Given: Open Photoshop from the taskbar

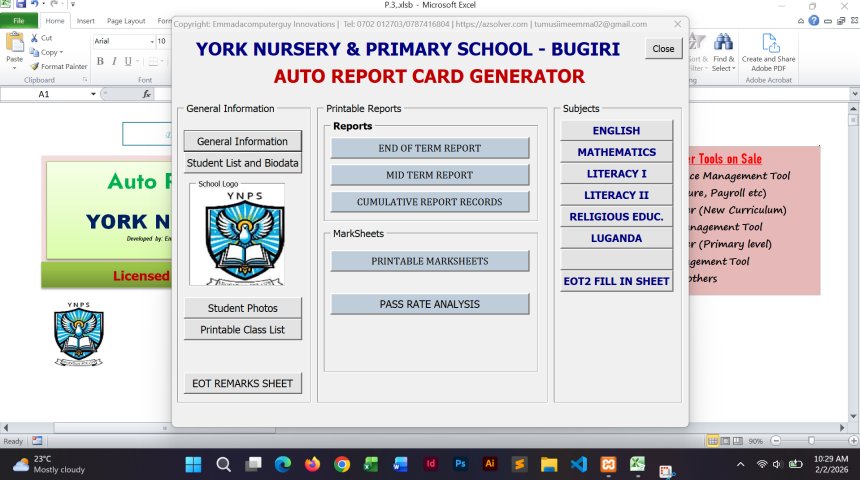Looking at the screenshot, I should pos(460,464).
